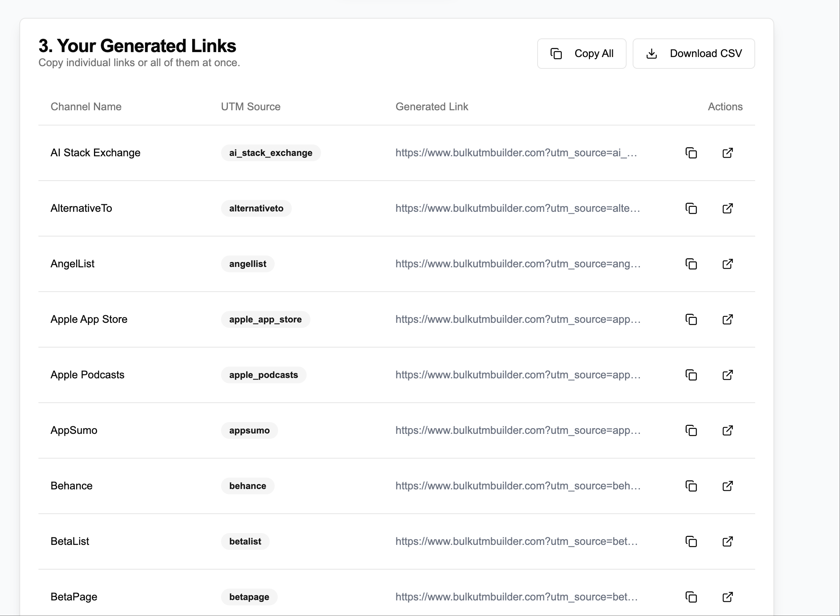840x616 pixels.
Task: Click the Apple App Store generated URL
Action: [518, 319]
